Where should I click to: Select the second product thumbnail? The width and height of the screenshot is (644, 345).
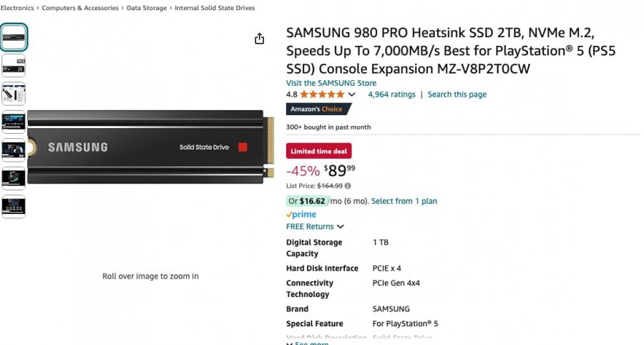[x=14, y=66]
